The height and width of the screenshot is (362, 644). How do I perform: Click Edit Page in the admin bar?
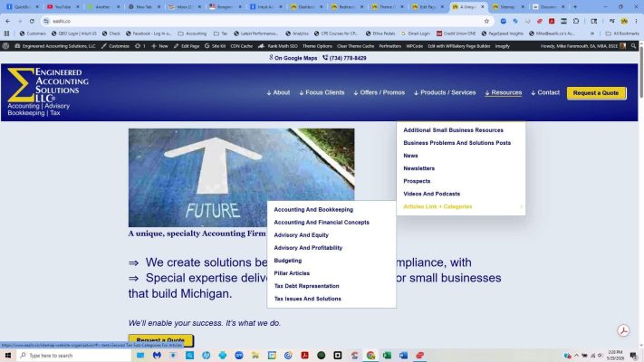[x=187, y=46]
